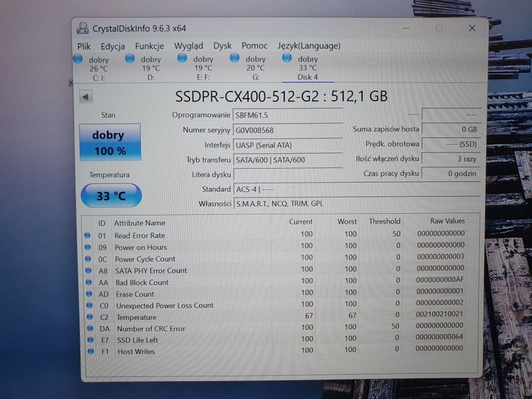Click the Current column header
The height and width of the screenshot is (399, 532).
(300, 222)
